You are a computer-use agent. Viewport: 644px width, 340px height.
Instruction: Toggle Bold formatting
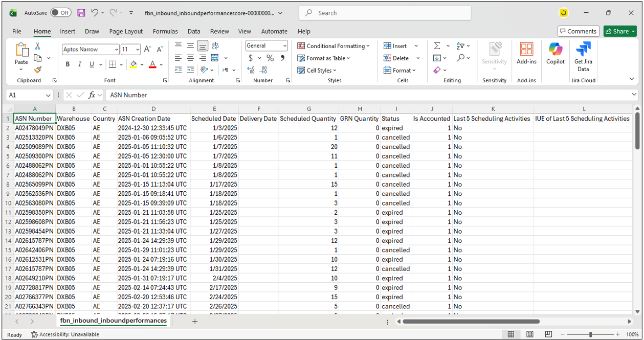68,64
